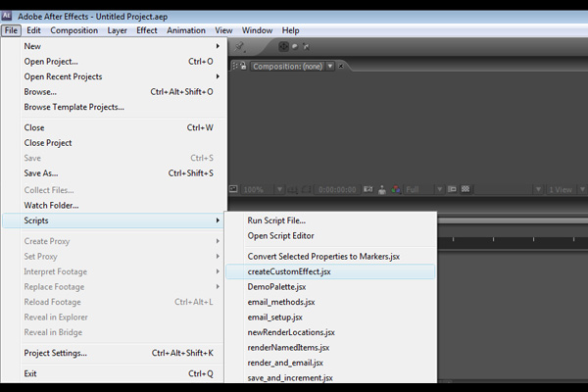Choose Run Script File...

coord(330,220)
